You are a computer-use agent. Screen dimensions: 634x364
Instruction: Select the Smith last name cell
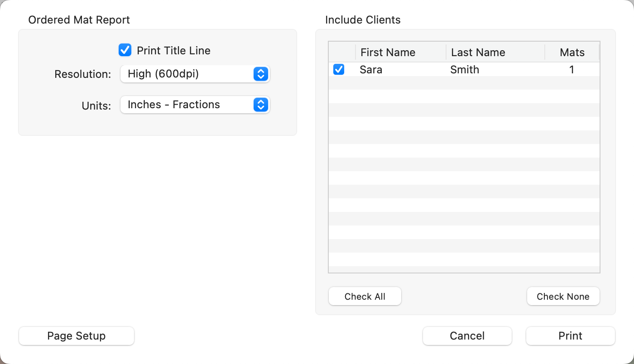tap(465, 70)
